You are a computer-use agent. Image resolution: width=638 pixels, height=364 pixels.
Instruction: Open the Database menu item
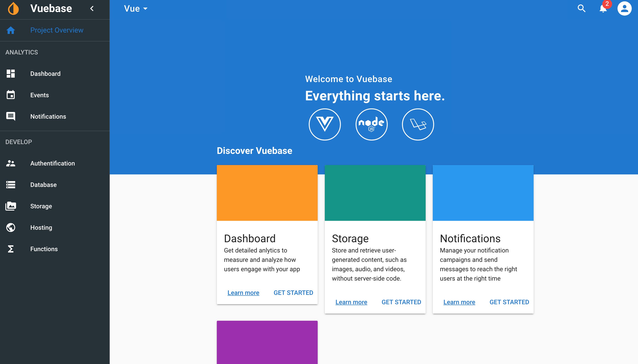pyautogui.click(x=43, y=185)
